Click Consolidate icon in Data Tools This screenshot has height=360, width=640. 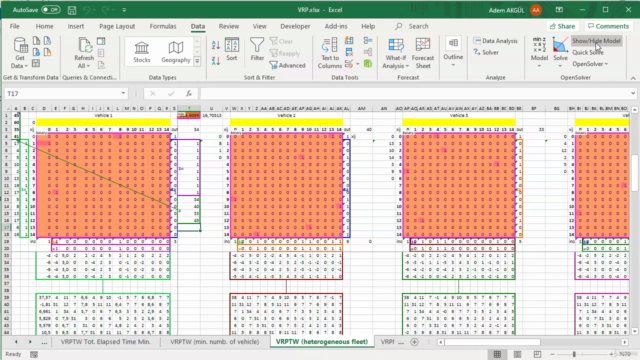tap(368, 40)
